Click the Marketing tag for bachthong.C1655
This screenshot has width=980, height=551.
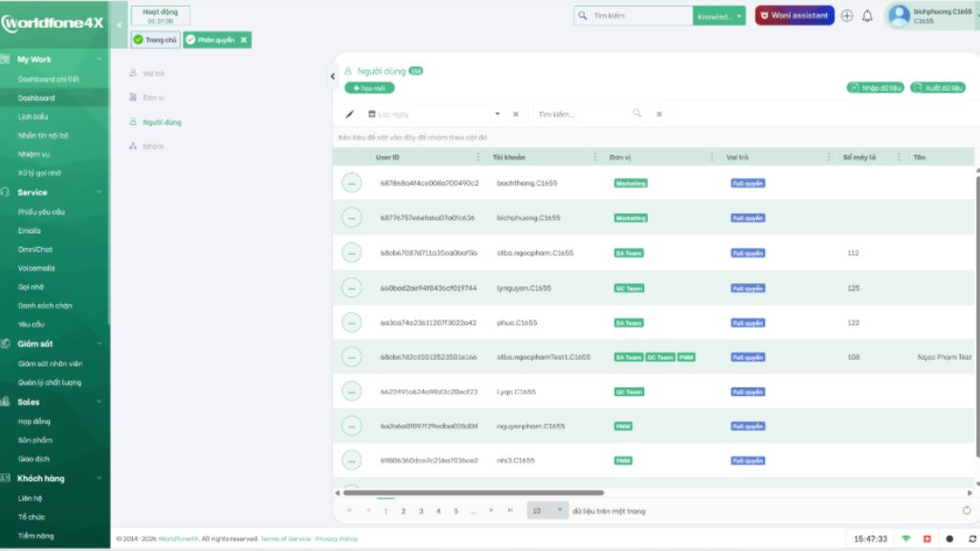pos(631,183)
